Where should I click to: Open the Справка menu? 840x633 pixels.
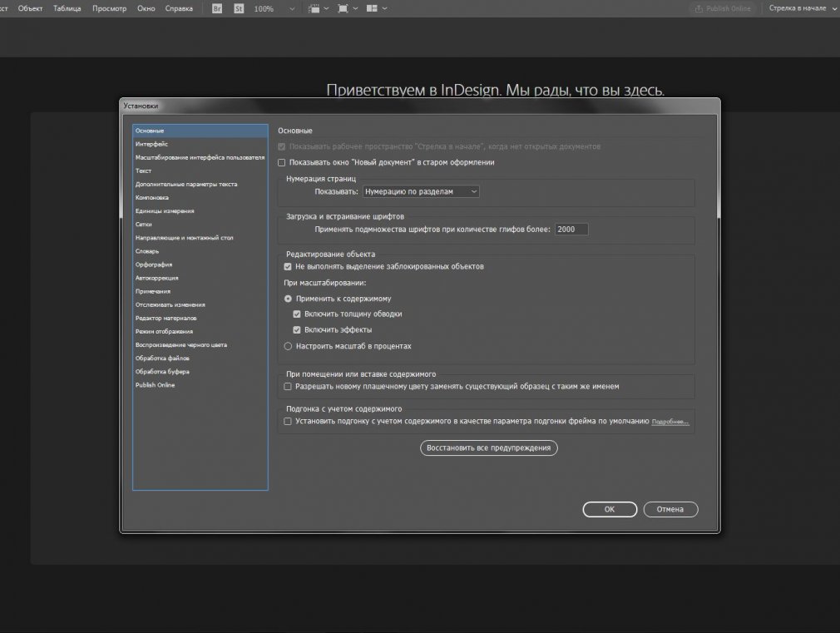pos(179,8)
